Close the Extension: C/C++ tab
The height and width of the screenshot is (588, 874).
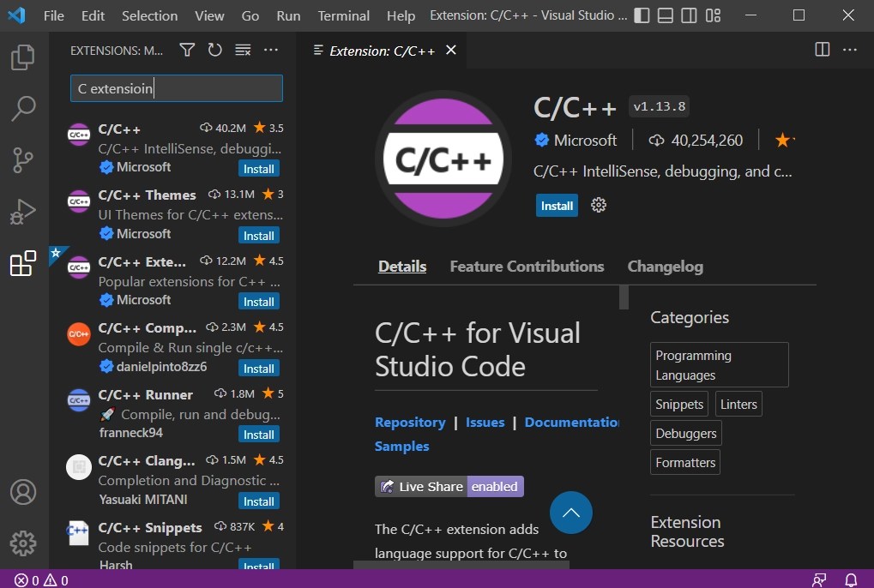tap(451, 50)
